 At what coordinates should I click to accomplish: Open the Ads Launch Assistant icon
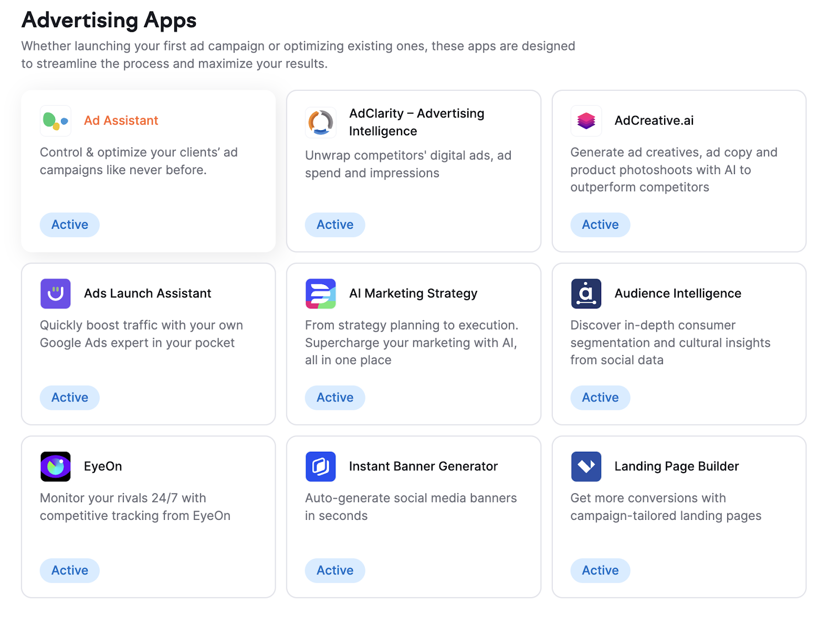[55, 294]
